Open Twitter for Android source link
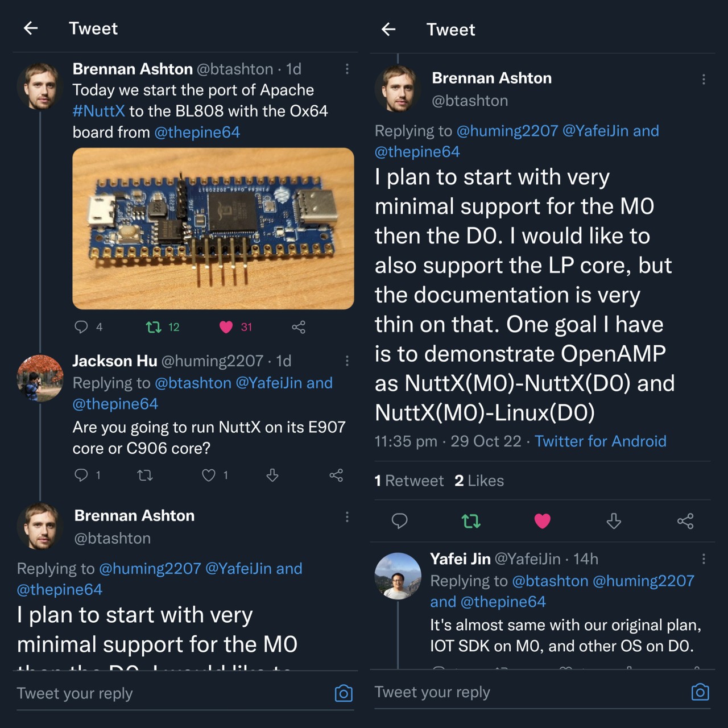 [600, 441]
